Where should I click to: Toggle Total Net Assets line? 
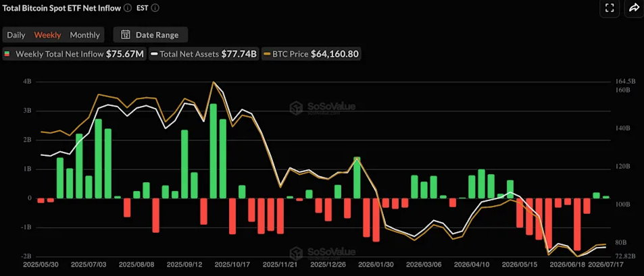pyautogui.click(x=203, y=54)
